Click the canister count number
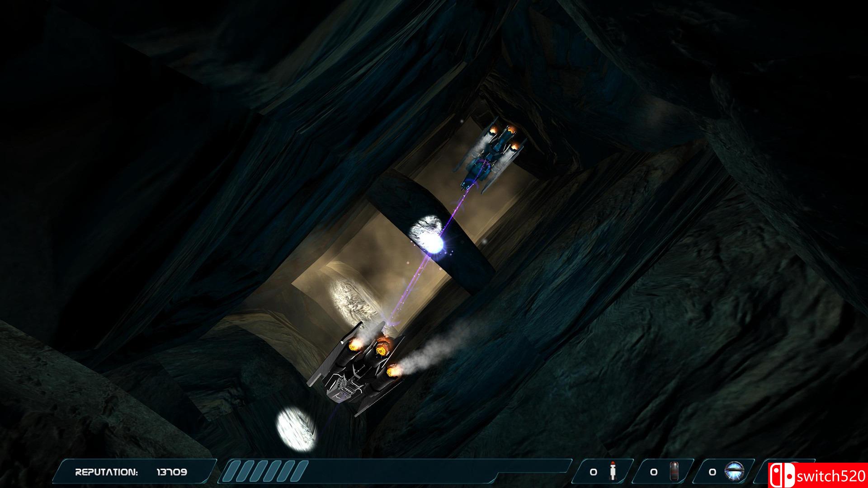The image size is (868, 488). (x=653, y=472)
